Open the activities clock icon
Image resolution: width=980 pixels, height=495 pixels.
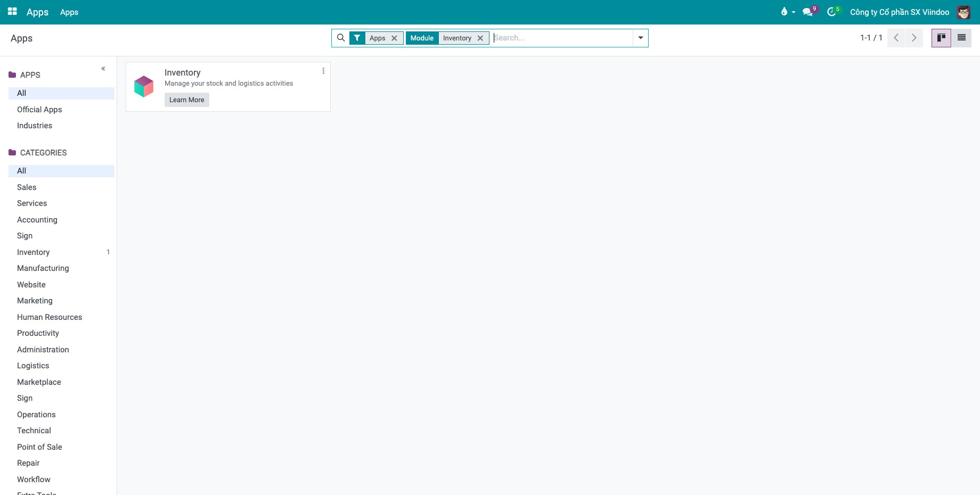tap(832, 12)
